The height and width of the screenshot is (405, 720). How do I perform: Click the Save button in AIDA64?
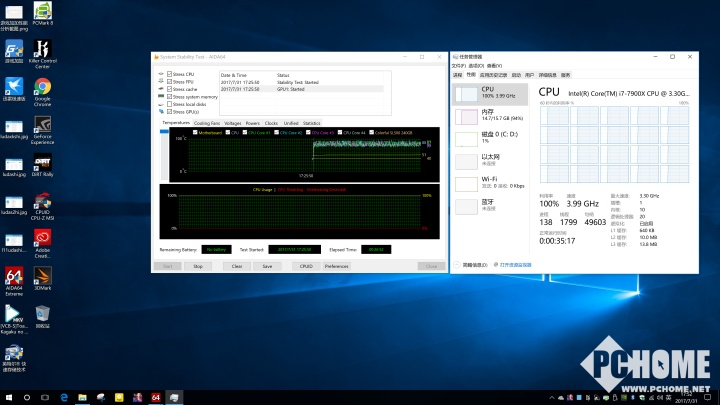(267, 266)
